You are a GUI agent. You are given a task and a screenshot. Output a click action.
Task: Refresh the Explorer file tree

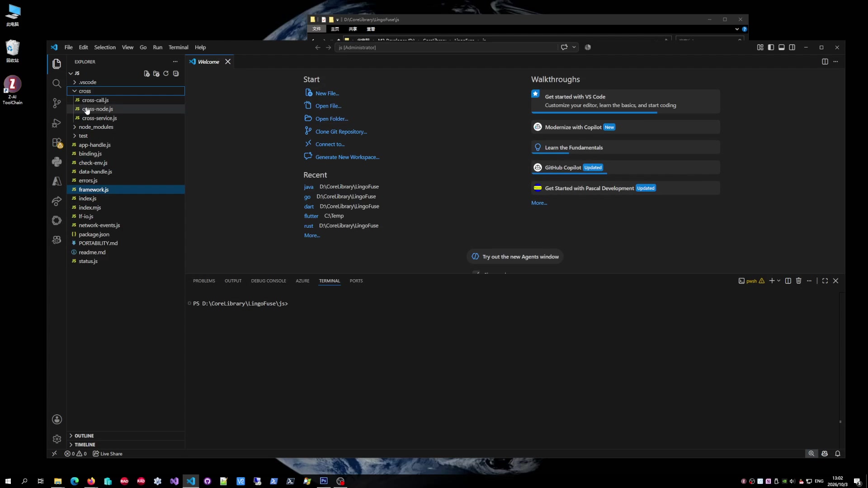coord(166,73)
